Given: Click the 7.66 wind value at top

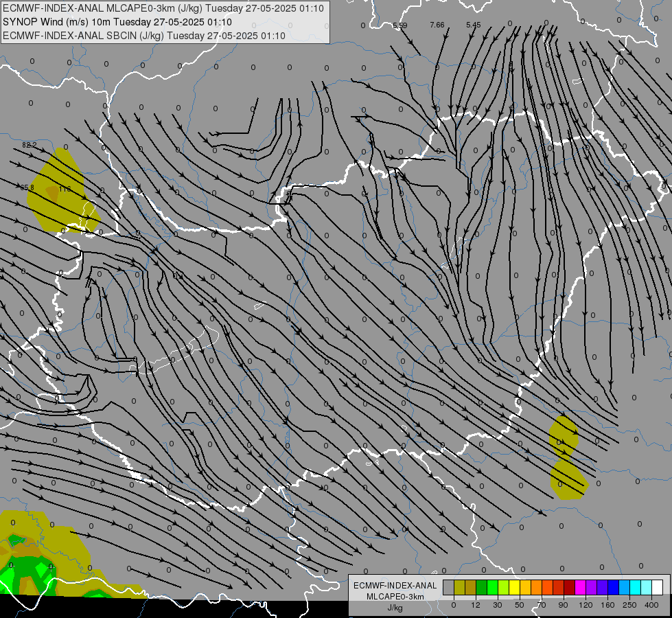Looking at the screenshot, I should [437, 25].
